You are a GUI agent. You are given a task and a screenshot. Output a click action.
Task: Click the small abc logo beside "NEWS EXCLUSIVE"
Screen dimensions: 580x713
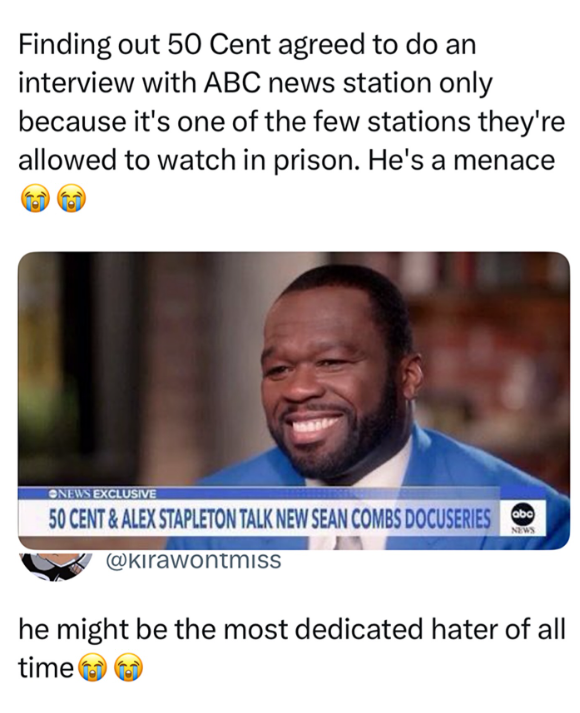click(x=51, y=493)
